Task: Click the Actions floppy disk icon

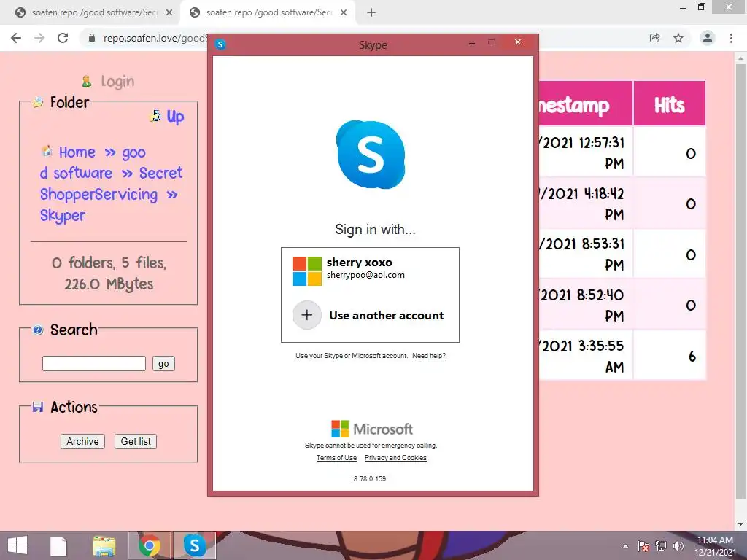Action: 38,407
